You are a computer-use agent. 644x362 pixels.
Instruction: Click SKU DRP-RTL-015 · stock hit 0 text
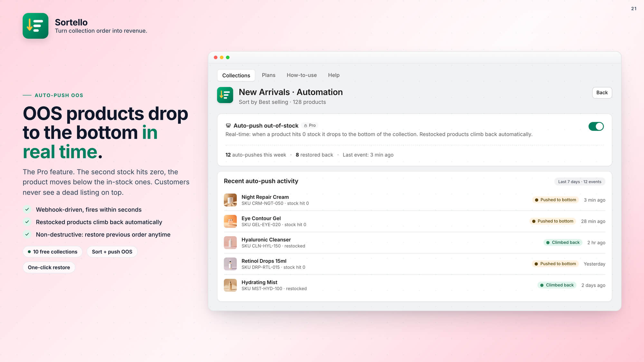tap(273, 267)
